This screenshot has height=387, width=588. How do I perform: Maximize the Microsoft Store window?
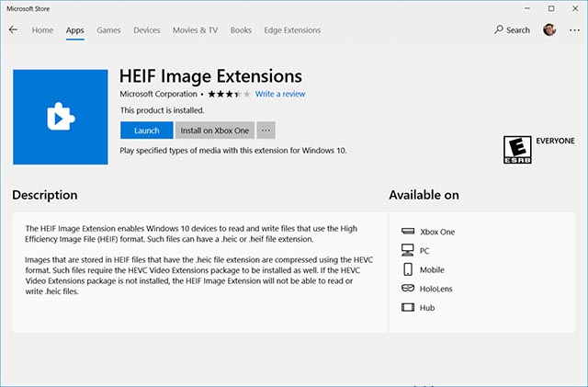tap(551, 8)
